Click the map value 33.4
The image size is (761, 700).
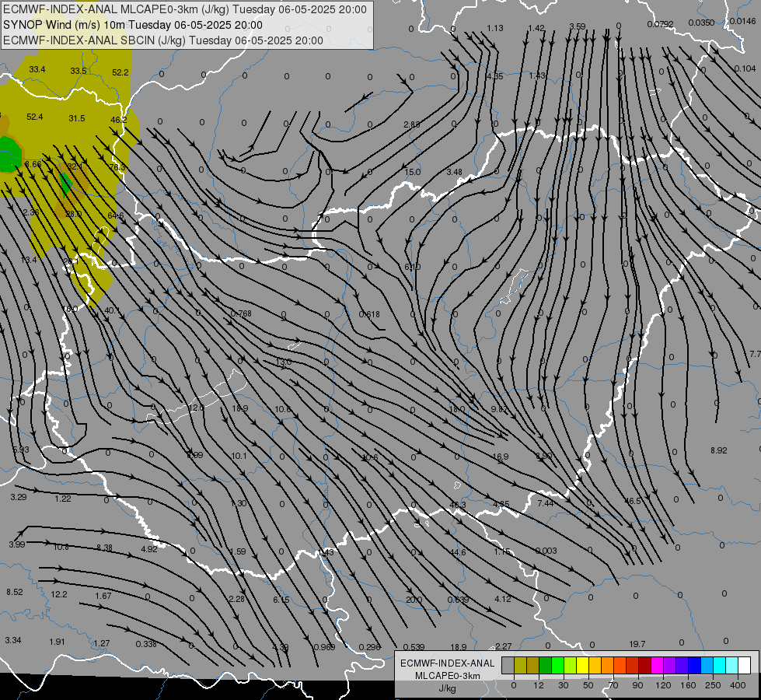point(37,69)
